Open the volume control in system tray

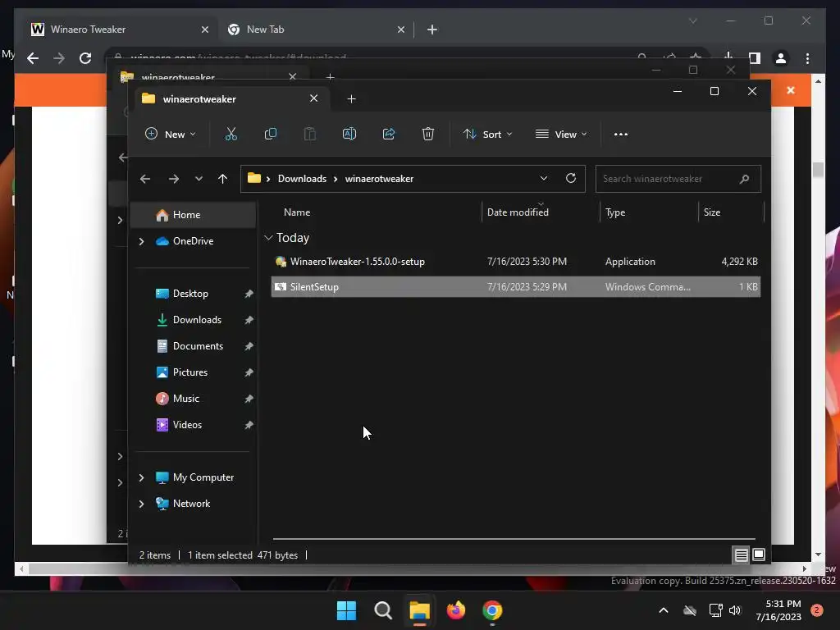735,610
